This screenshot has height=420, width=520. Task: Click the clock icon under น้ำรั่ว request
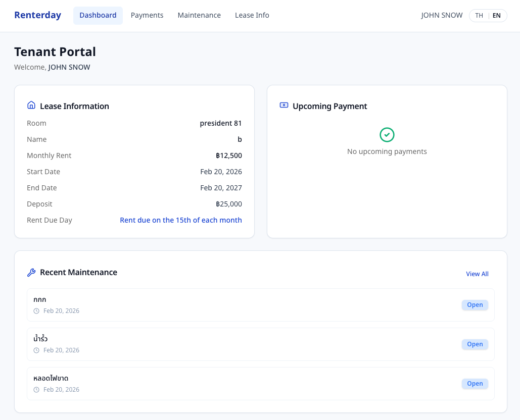[x=36, y=350]
